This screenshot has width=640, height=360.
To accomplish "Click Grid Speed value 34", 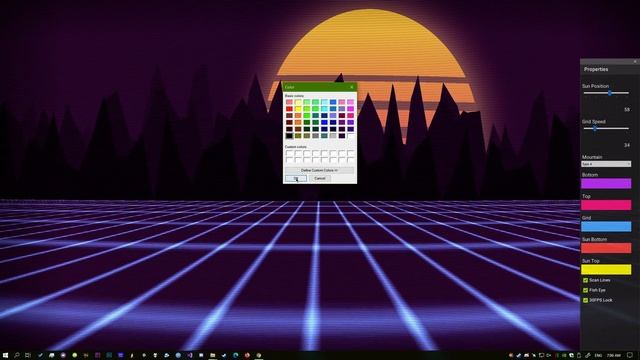I will (x=627, y=145).
